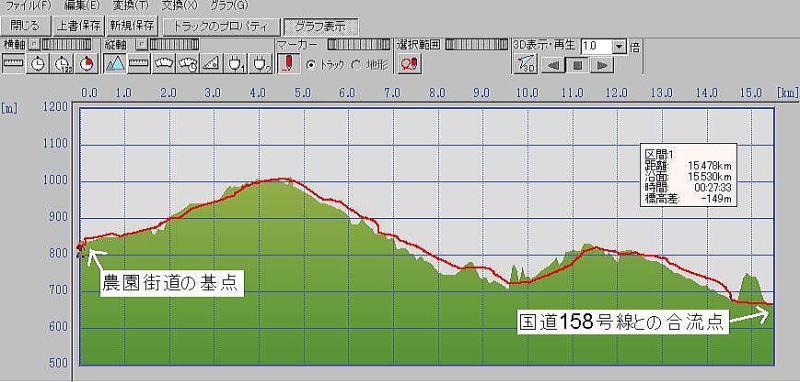
Task: Select the トラック radio button
Action: (x=310, y=65)
